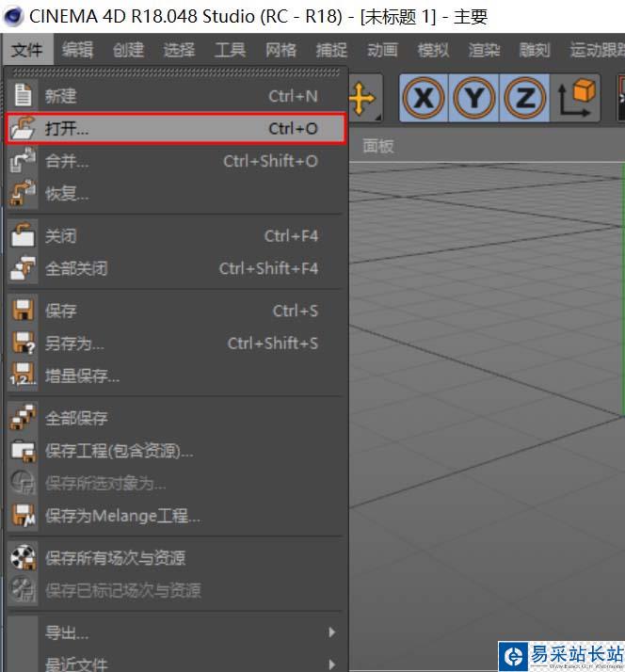Viewport: 625px width, 672px height.
Task: Open the 动画 menu
Action: pyautogui.click(x=382, y=50)
